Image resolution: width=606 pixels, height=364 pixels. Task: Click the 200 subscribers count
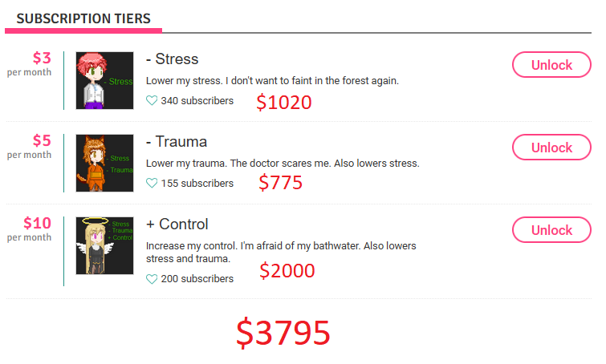pos(197,279)
